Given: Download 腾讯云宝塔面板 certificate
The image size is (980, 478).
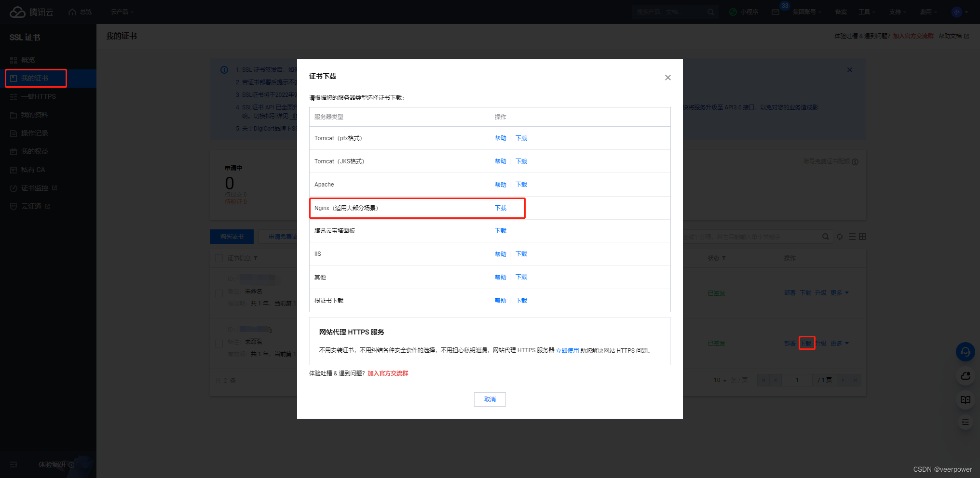Looking at the screenshot, I should (x=501, y=231).
